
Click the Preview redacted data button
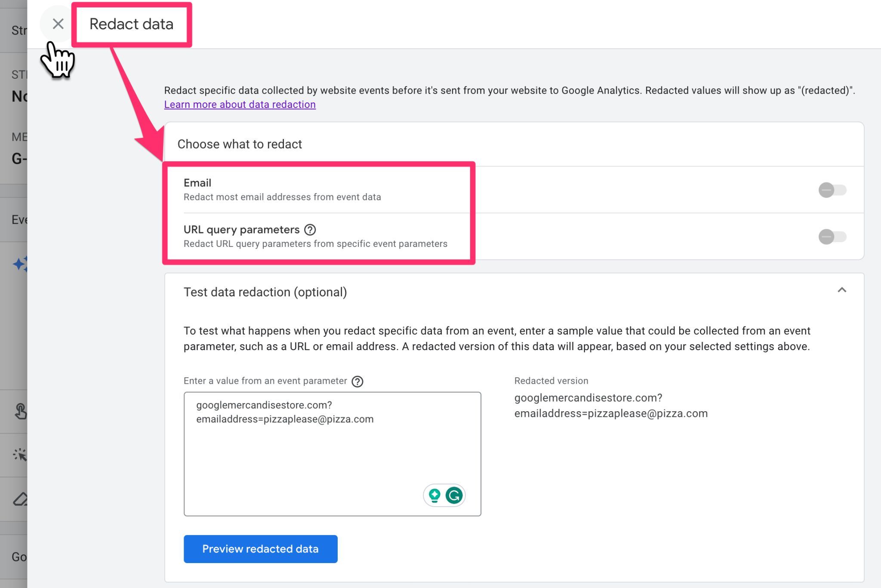[x=260, y=548]
